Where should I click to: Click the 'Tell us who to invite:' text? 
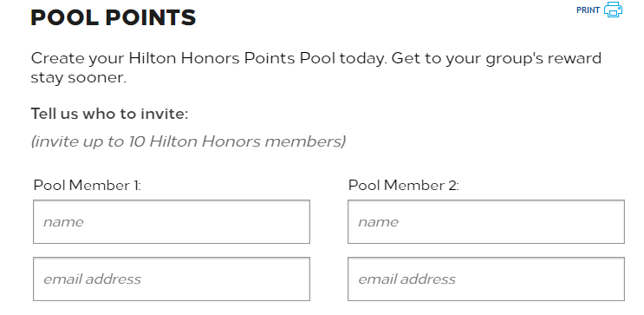point(109,114)
